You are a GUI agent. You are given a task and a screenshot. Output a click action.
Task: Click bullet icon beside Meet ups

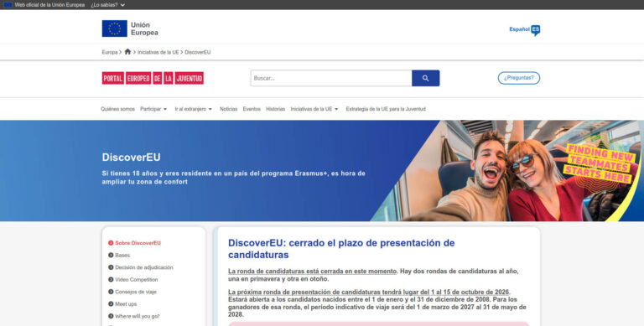click(x=111, y=304)
